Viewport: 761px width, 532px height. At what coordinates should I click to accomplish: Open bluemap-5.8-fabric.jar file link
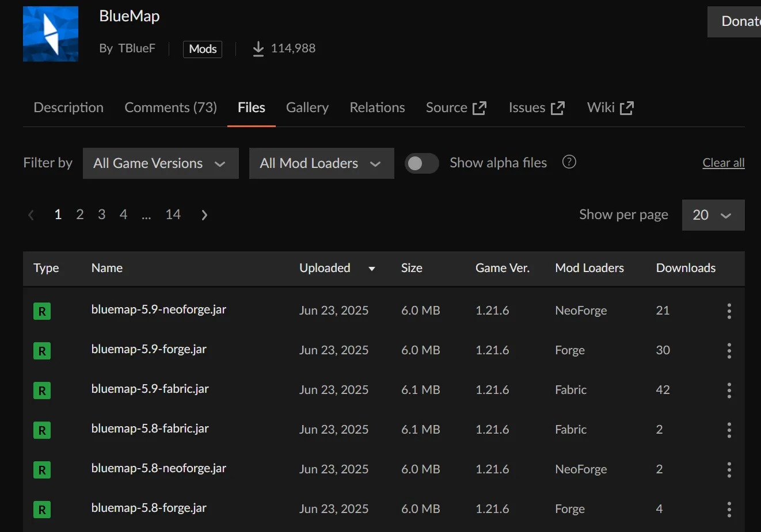click(x=150, y=428)
